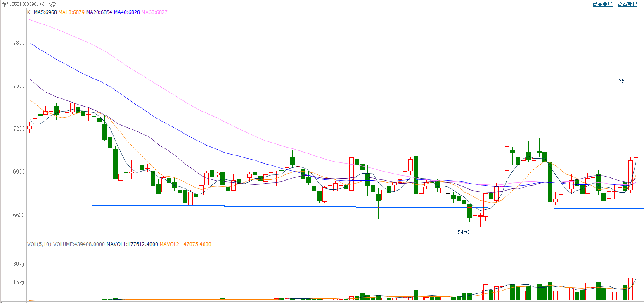Screen dimensions: 644x303
Task: Click the 30万 volume axis label
Action: point(19,264)
